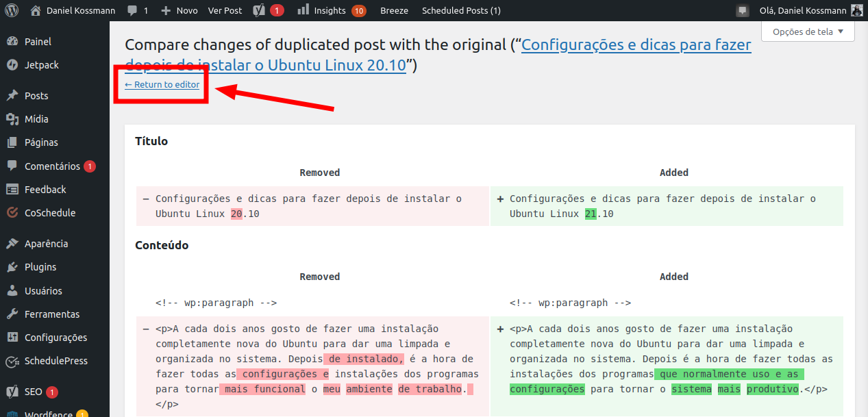
Task: Click Wordfence icon in sidebar
Action: click(x=12, y=414)
